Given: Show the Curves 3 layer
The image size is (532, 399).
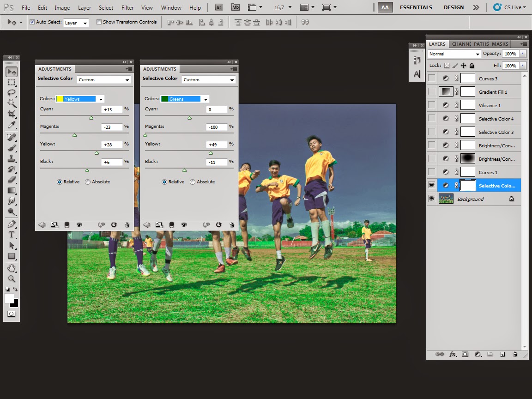Looking at the screenshot, I should pos(431,79).
